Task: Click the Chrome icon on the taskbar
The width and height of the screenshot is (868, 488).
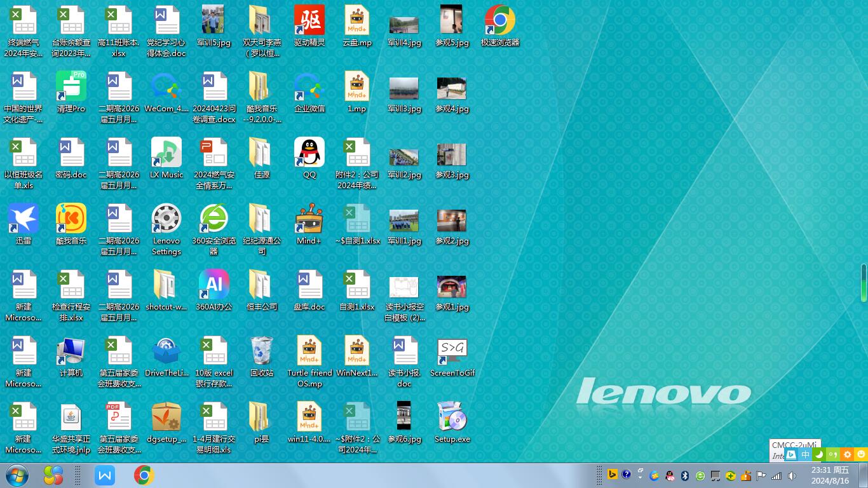Action: (x=144, y=475)
